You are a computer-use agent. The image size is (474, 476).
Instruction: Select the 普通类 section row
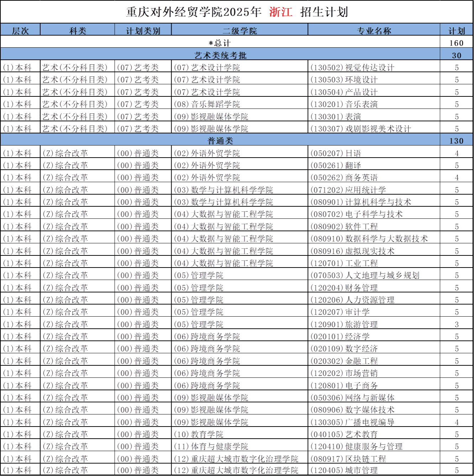coord(220,141)
